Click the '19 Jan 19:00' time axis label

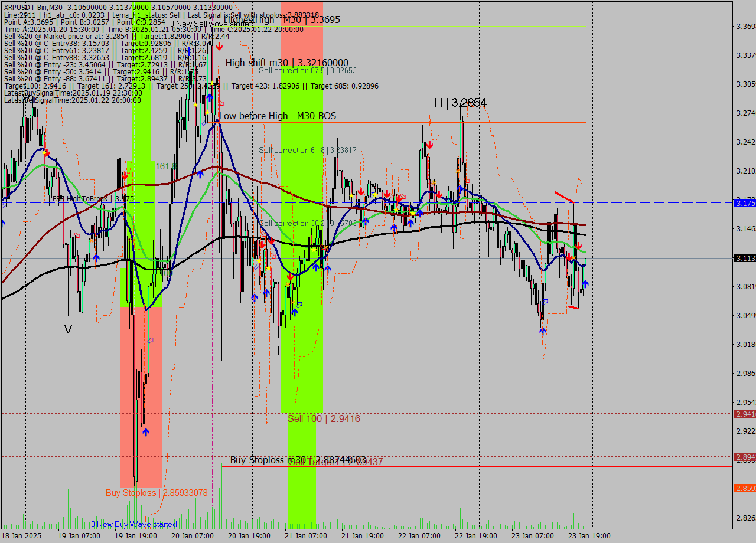point(135,536)
